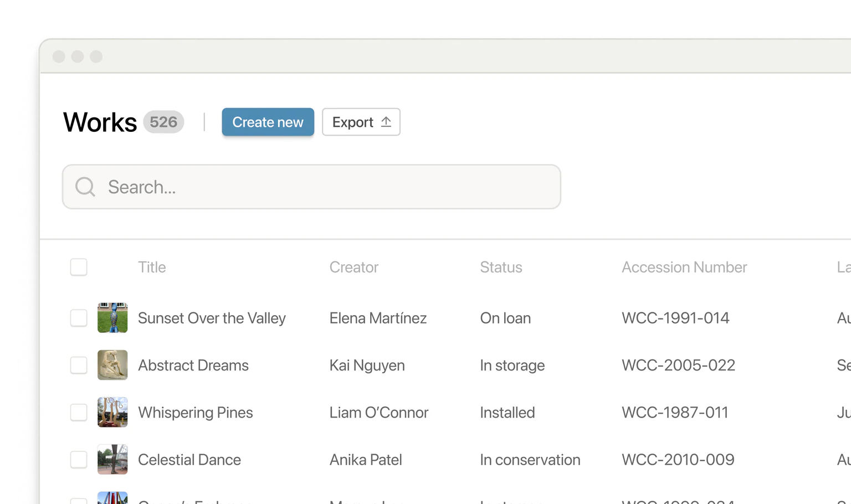The width and height of the screenshot is (851, 504).
Task: Select the Abstract Dreams row checkbox
Action: click(79, 365)
